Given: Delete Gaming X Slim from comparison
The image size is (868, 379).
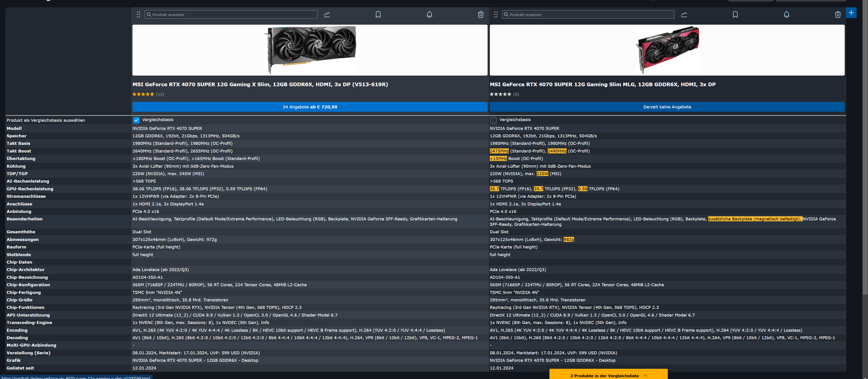Looking at the screenshot, I should point(481,14).
